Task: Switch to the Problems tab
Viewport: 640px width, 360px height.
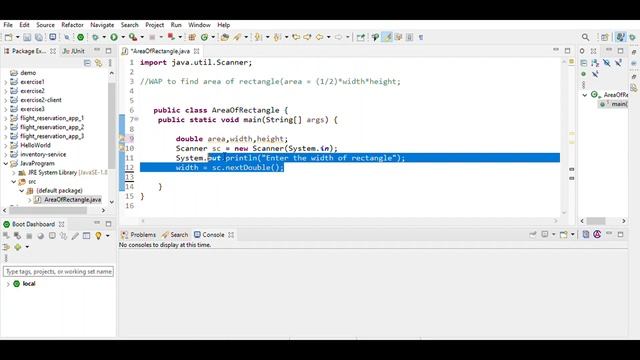Action: coord(139,235)
